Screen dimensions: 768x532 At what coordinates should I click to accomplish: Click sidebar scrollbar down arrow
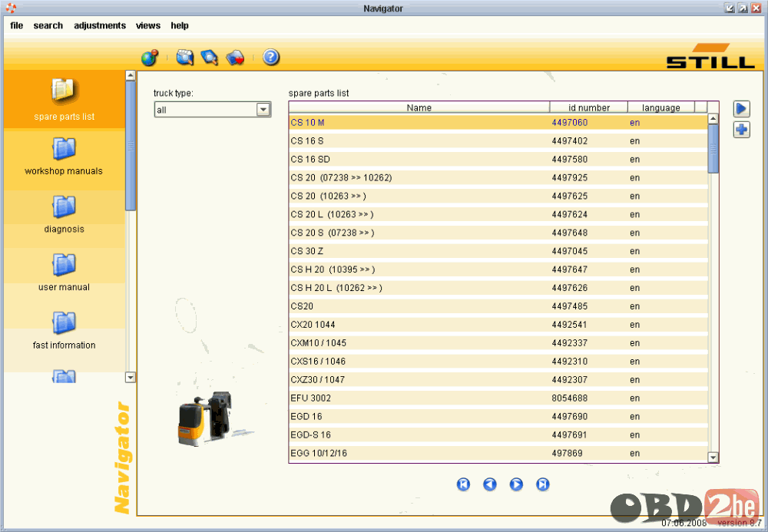(131, 378)
